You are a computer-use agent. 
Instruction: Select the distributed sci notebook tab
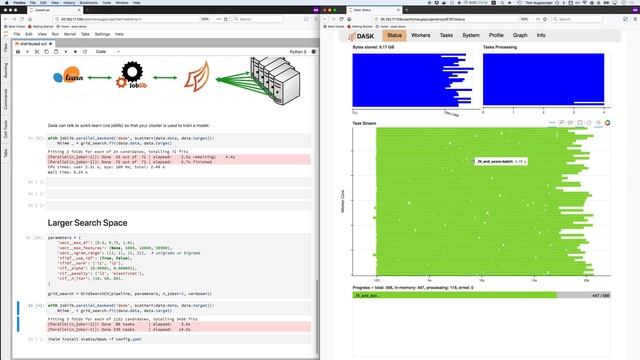tap(33, 44)
